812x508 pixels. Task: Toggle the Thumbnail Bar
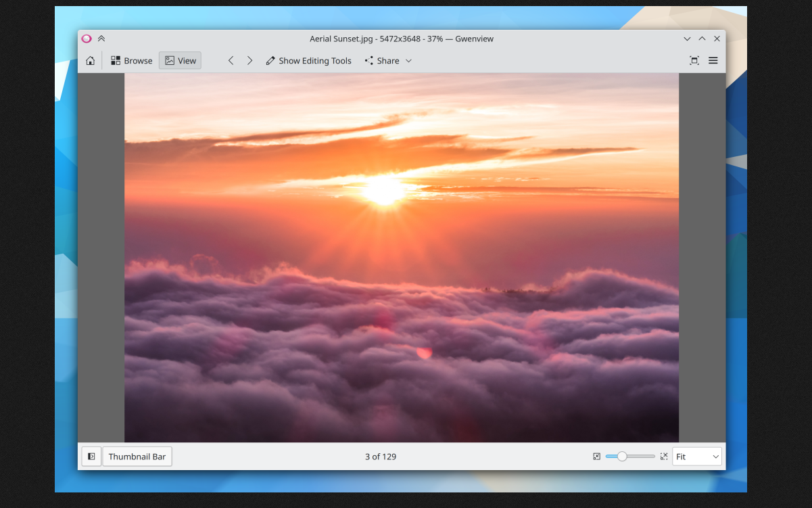137,457
